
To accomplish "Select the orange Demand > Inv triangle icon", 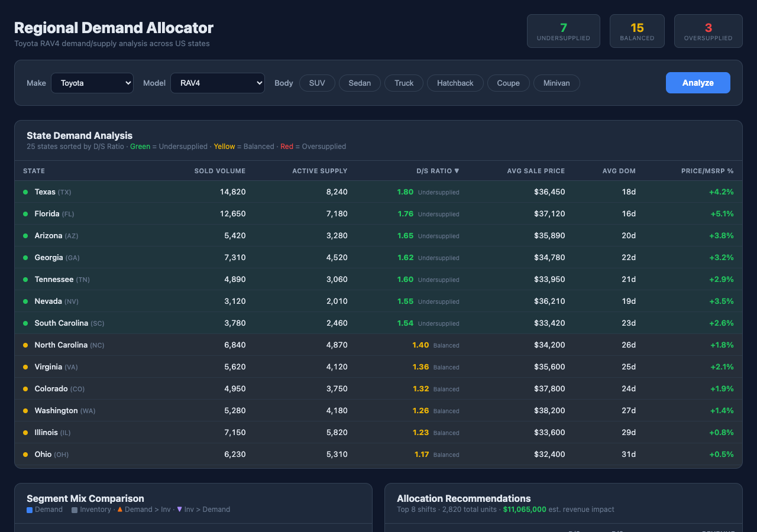I will [x=120, y=510].
